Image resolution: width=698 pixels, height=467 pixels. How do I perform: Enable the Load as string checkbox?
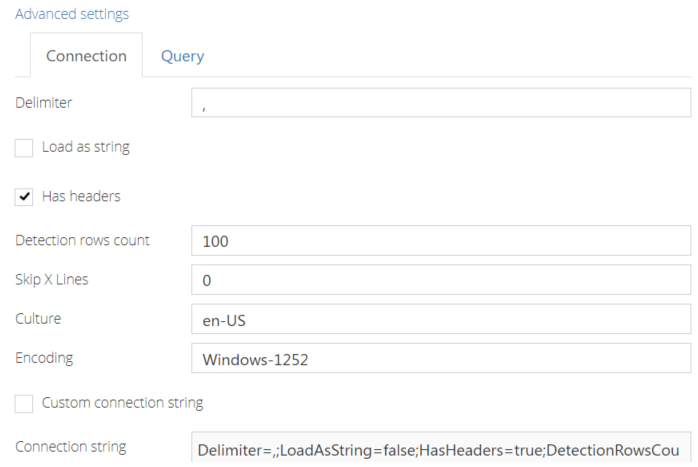(x=24, y=147)
